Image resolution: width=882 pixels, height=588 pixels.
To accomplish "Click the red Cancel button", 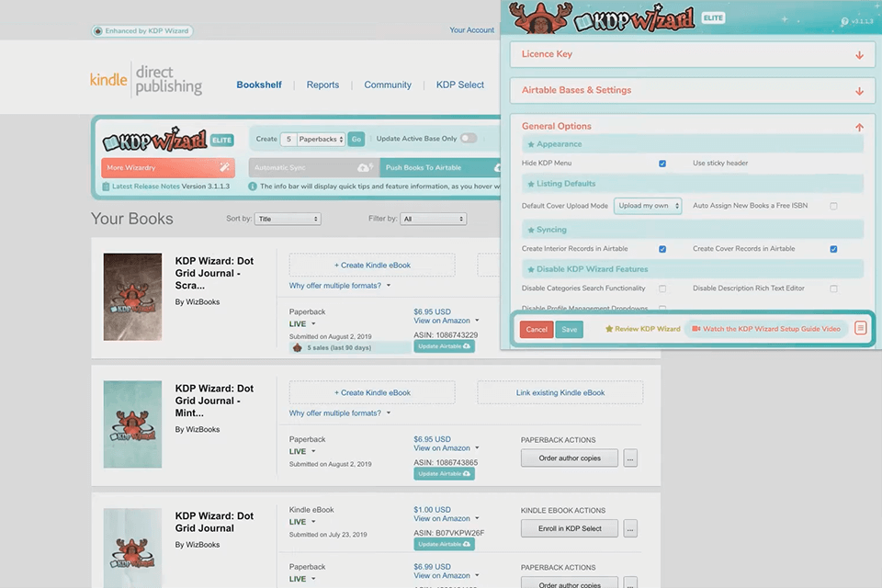I will [537, 329].
